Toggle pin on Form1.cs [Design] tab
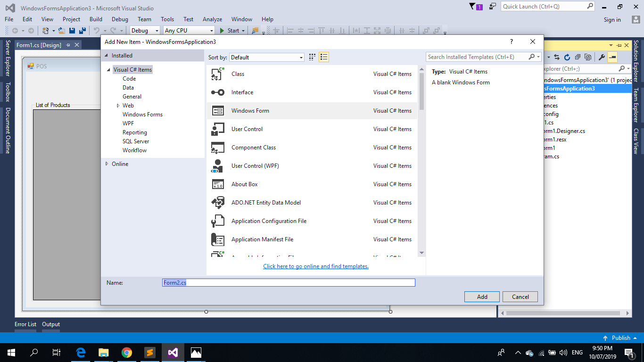This screenshot has width=644, height=362. click(68, 45)
